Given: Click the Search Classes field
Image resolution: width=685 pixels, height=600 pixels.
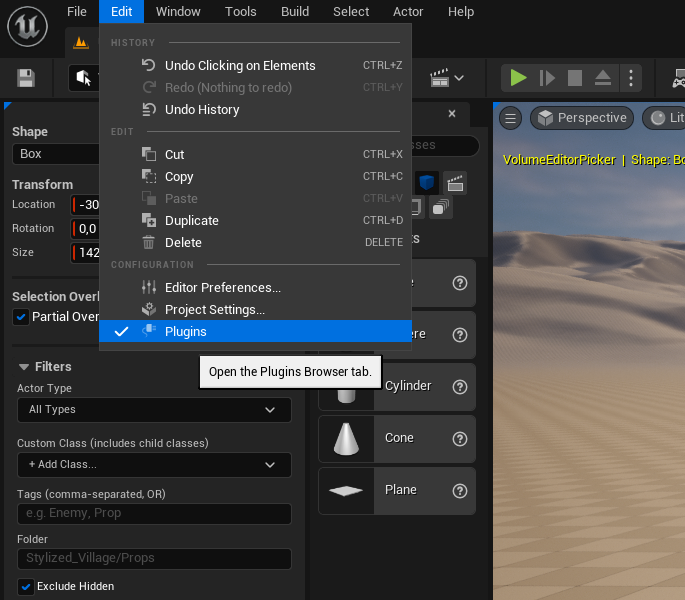Looking at the screenshot, I should [445, 145].
